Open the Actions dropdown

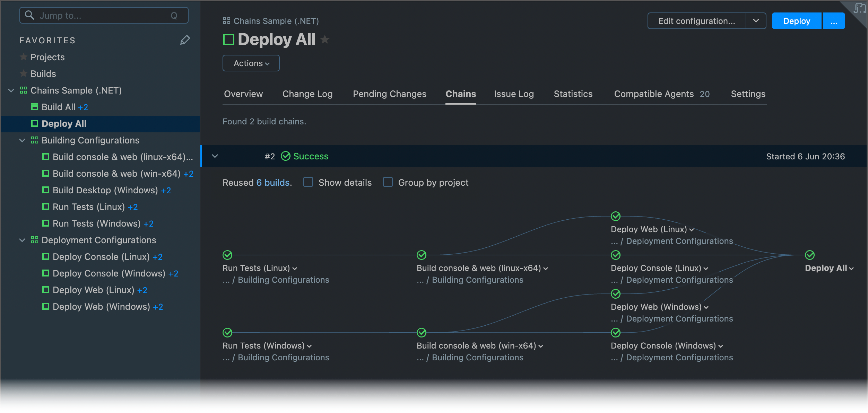[x=251, y=63]
